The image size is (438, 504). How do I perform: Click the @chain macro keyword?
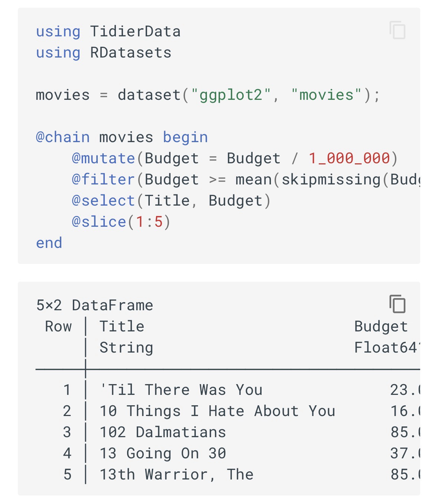[62, 137]
